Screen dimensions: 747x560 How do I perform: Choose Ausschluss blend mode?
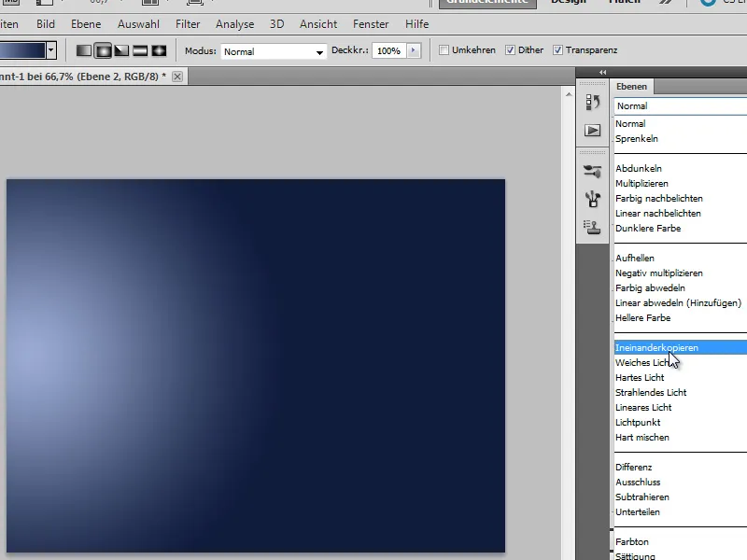(x=681, y=482)
